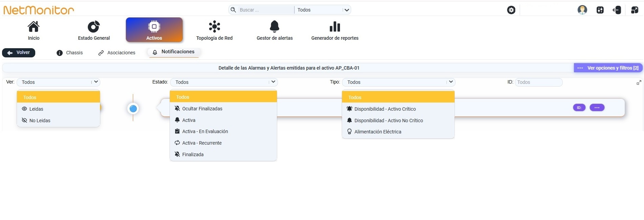The height and width of the screenshot is (220, 644).
Task: Click the blue timeline marker dot
Action: [133, 109]
